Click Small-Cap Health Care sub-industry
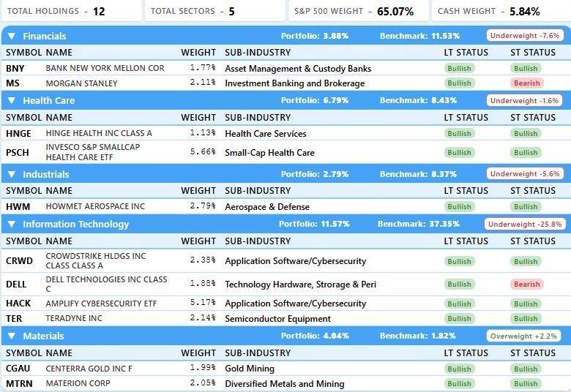The width and height of the screenshot is (571, 392). pos(269,153)
